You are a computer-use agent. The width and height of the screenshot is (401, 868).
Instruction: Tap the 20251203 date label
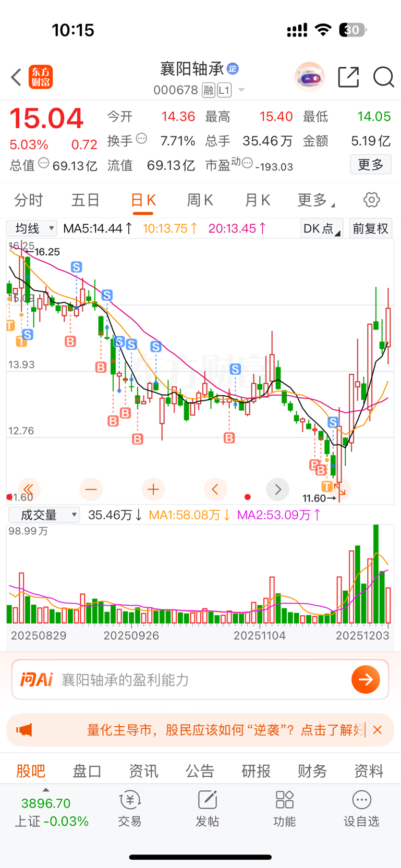tap(362, 635)
